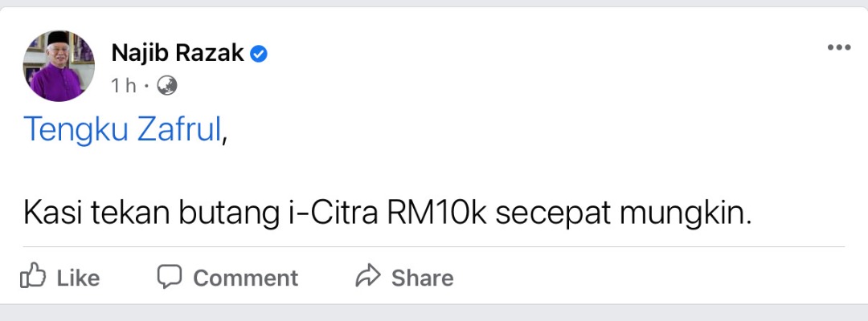868x321 pixels.
Task: Click the globe Public audience icon
Action: pyautogui.click(x=166, y=86)
